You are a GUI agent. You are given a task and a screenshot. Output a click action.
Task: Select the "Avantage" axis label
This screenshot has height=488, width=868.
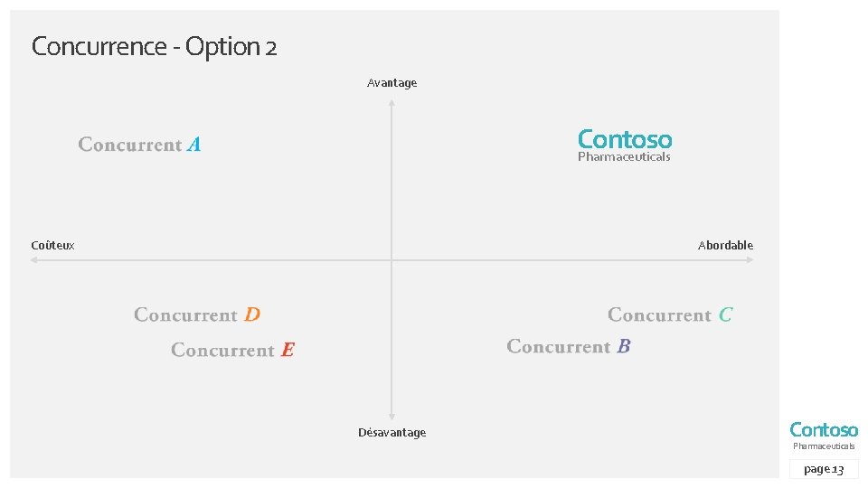392,83
